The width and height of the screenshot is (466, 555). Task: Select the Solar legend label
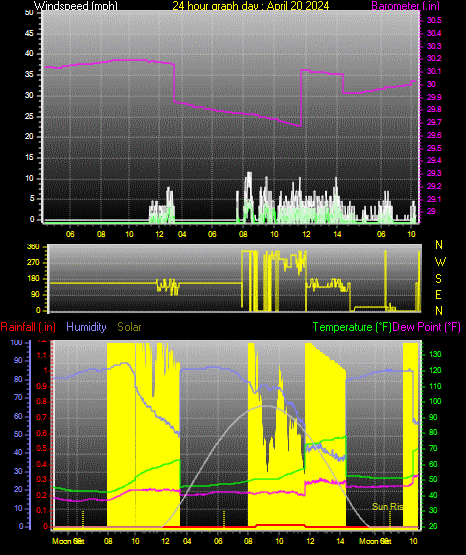point(129,327)
